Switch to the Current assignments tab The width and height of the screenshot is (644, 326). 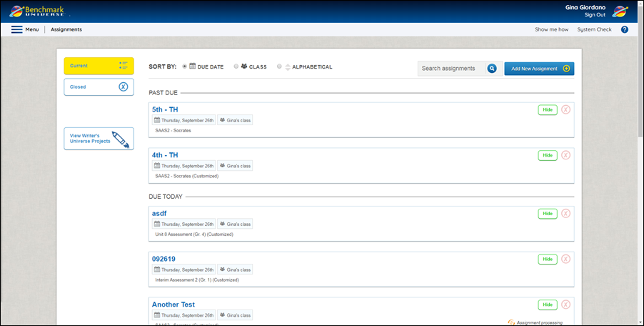pos(99,66)
